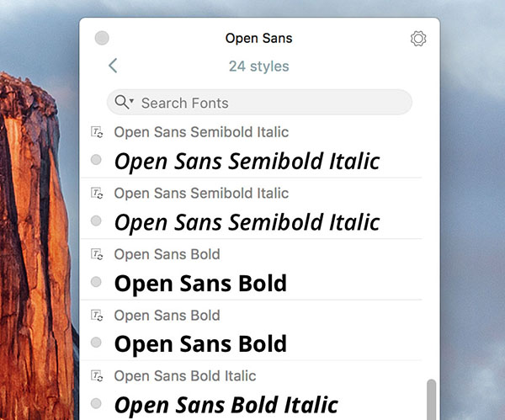Click font type icon beside second Open Sans Bold
The width and height of the screenshot is (505, 420).
coord(97,315)
